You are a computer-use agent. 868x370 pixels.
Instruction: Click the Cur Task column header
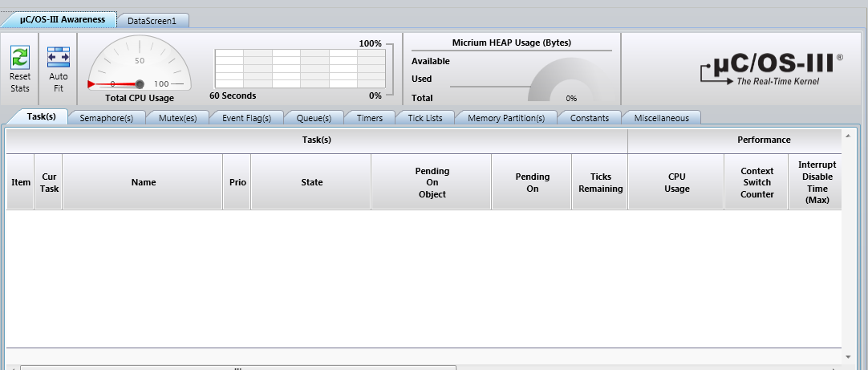pyautogui.click(x=49, y=181)
